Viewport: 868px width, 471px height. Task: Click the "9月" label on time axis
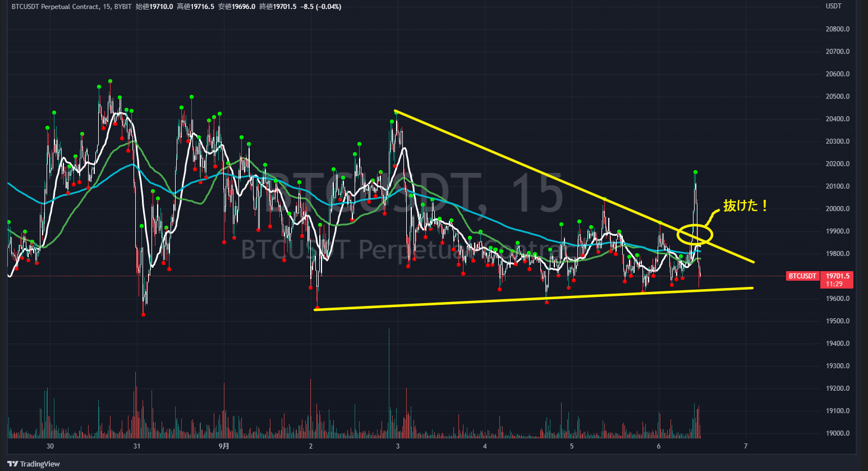[x=224, y=446]
